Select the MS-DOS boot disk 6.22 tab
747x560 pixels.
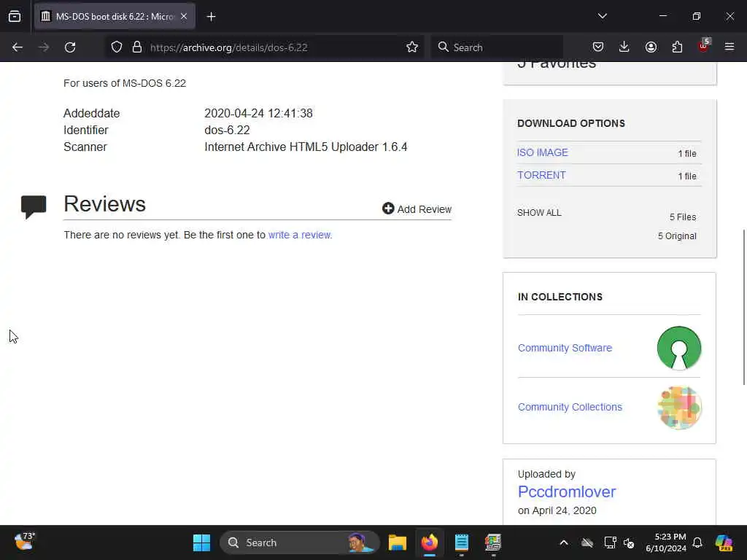115,17
